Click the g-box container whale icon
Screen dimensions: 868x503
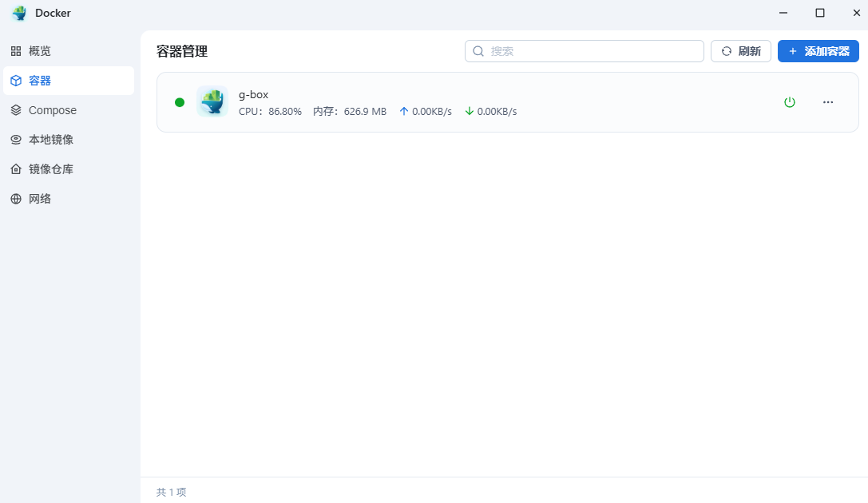point(212,102)
